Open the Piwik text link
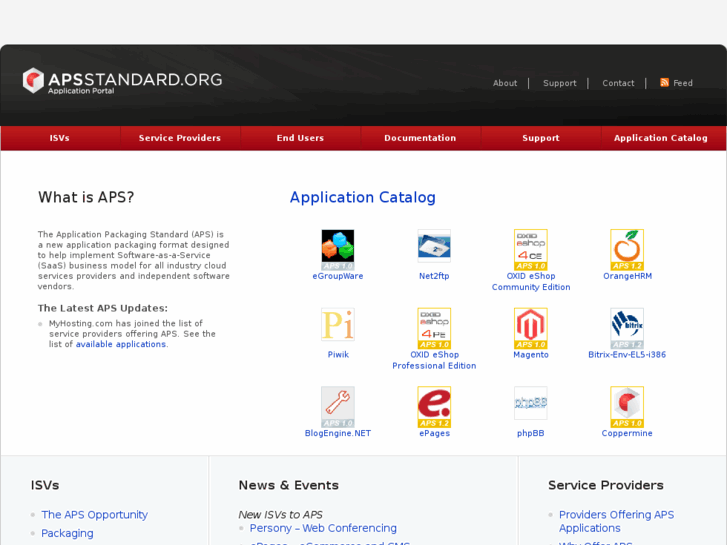Viewport: 727px width, 545px height. 338,355
